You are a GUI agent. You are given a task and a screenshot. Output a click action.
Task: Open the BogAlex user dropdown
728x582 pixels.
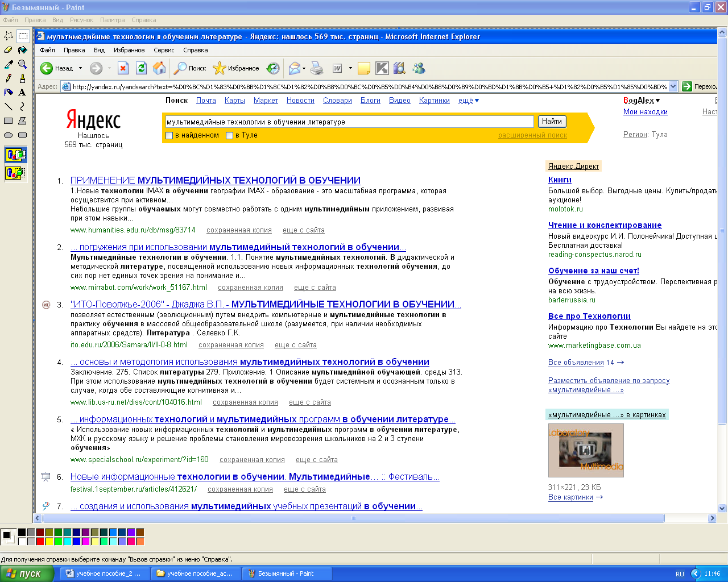point(642,101)
